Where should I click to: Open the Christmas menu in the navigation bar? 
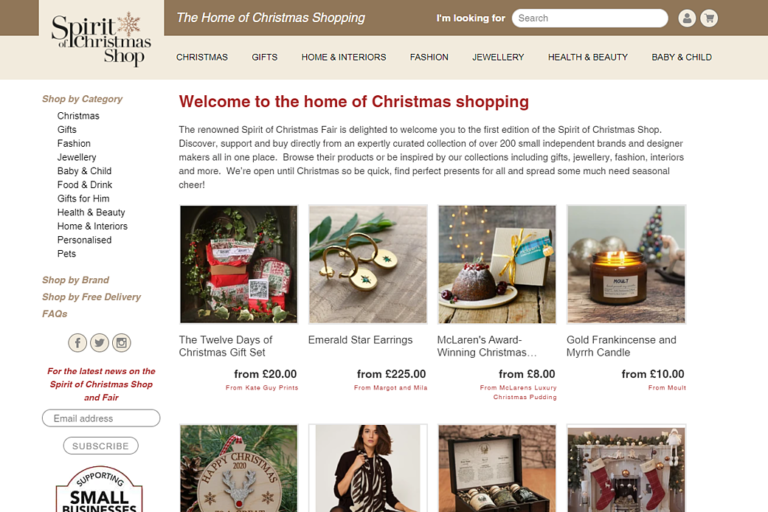pyautogui.click(x=202, y=57)
